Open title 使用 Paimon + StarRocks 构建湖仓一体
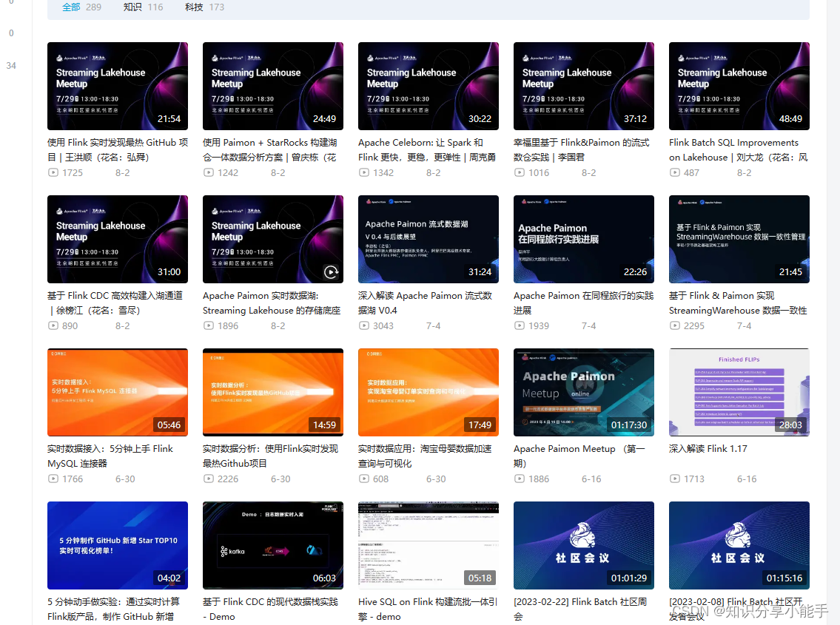The image size is (840, 625). [x=270, y=150]
